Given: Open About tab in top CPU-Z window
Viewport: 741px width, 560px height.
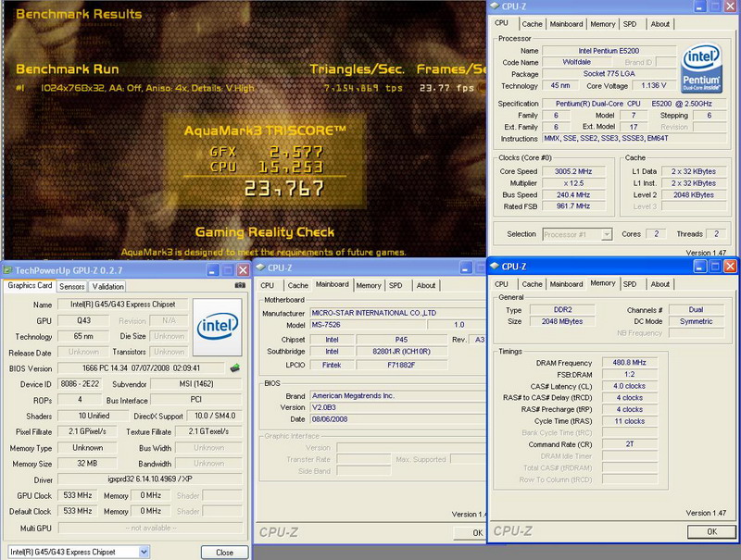Looking at the screenshot, I should [659, 24].
